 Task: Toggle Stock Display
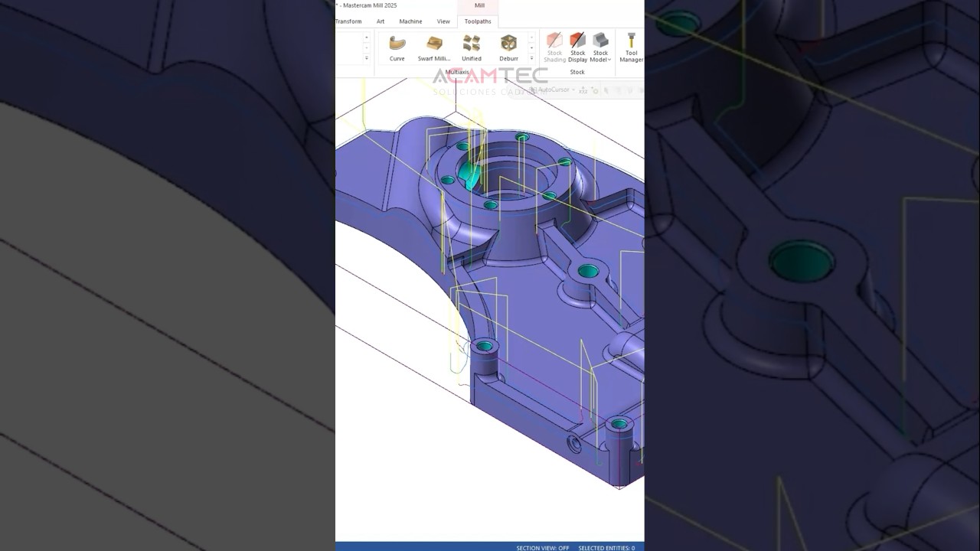[x=578, y=47]
